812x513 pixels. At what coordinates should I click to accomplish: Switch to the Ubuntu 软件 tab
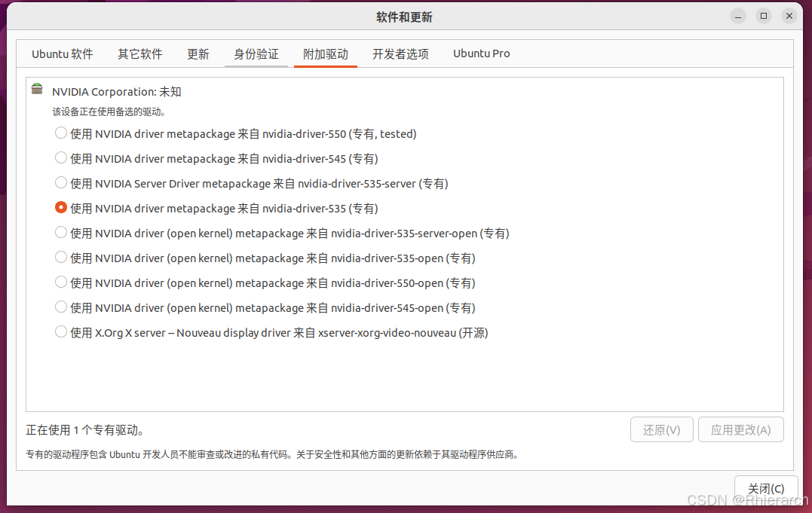click(x=62, y=53)
